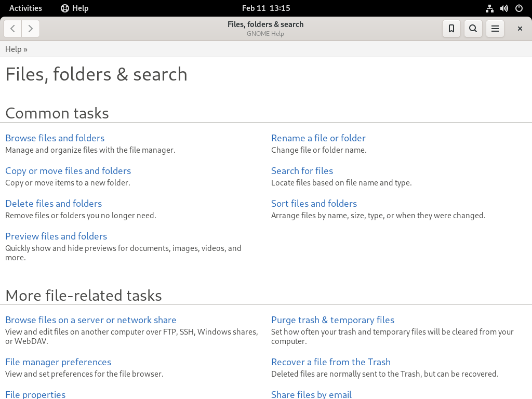Open File properties link
532x399 pixels.
35,394
